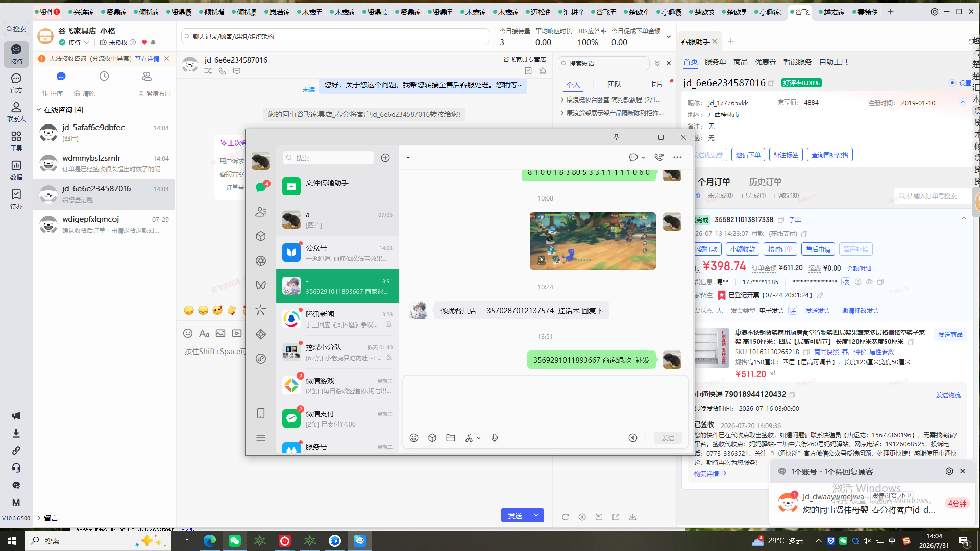Open the emoji picker in WeChat input toolbar
980x551 pixels.
pos(414,438)
